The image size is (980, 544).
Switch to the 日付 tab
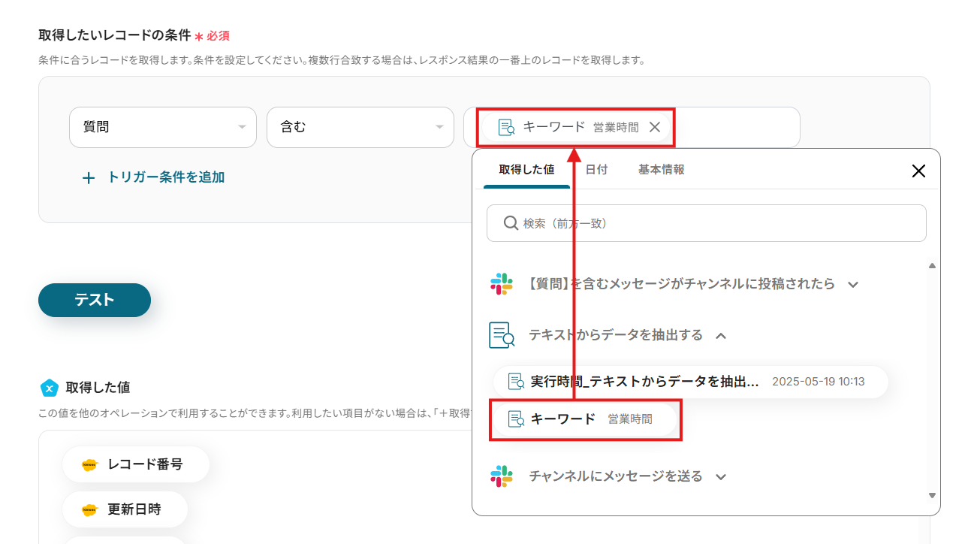point(596,170)
